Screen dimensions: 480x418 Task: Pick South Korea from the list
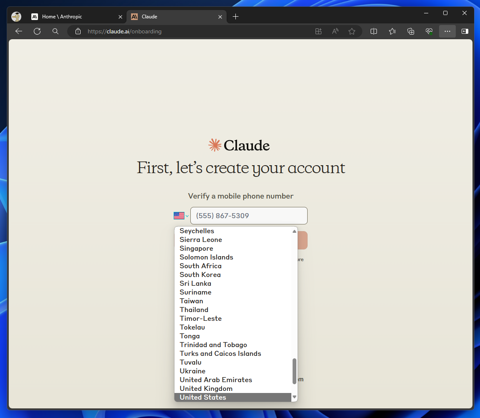point(233,275)
